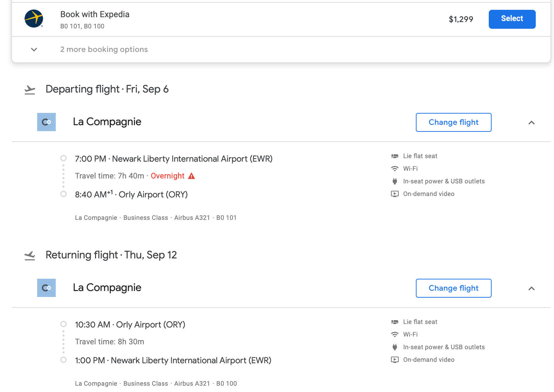Viewport: 554px width, 392px height.
Task: Click the departing flight lie flat seat icon
Action: point(395,156)
